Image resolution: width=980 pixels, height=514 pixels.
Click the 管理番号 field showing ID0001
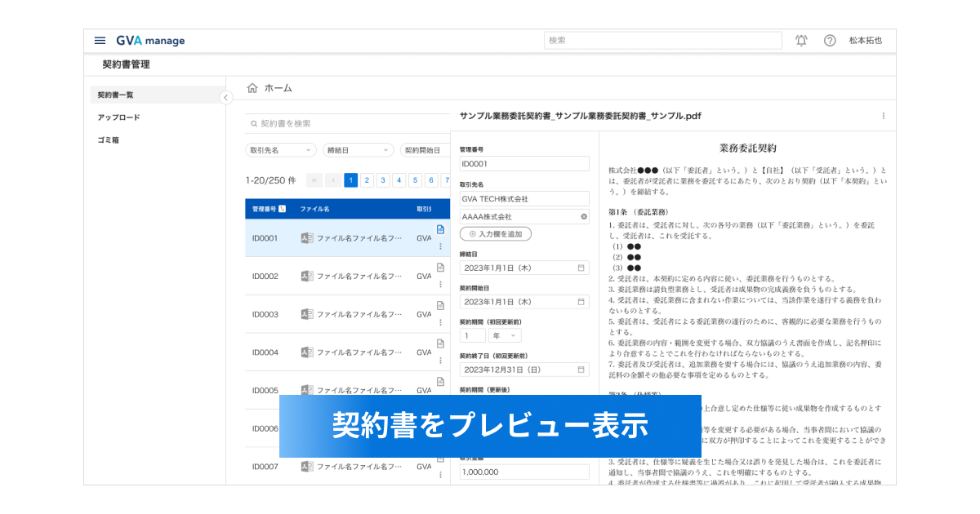pos(524,164)
